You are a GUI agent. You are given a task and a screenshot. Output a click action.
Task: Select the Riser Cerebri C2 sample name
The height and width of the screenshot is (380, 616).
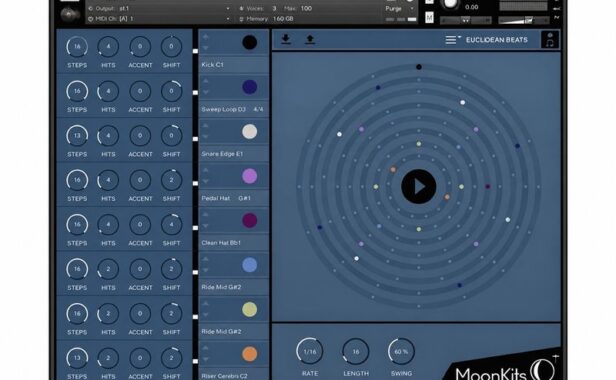224,376
